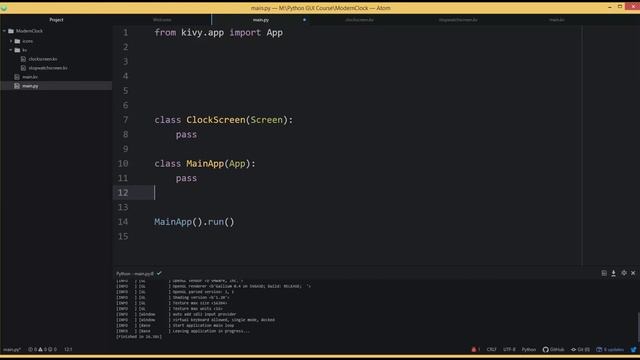Click the 'ClockScreen' class name in code

point(216,120)
